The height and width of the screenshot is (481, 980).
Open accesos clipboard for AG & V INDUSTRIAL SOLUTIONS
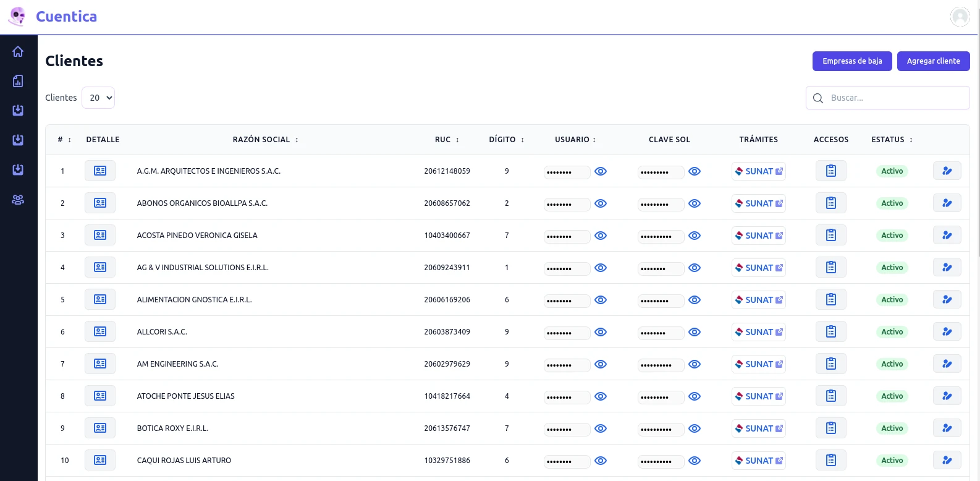(831, 267)
